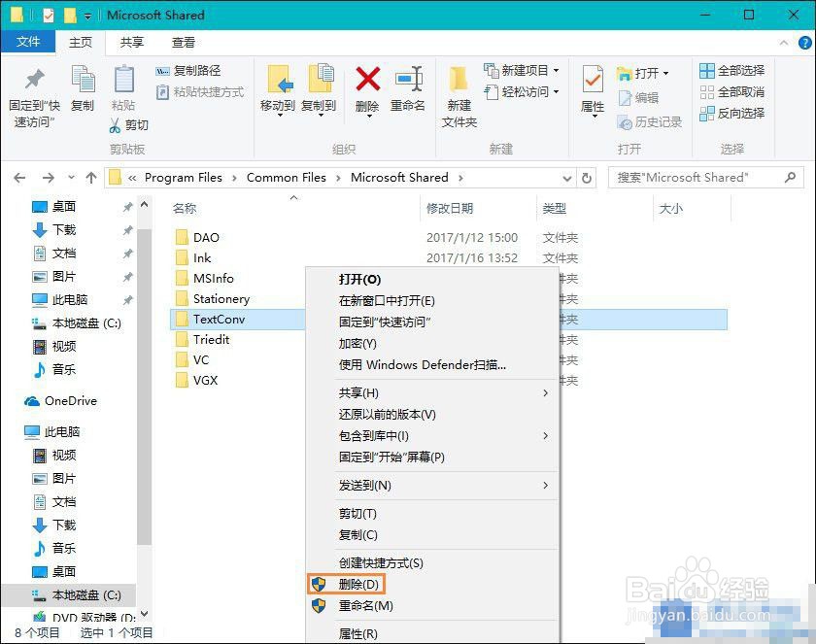Click the Rename (重命名) ribbon icon
The image size is (816, 644).
click(409, 79)
